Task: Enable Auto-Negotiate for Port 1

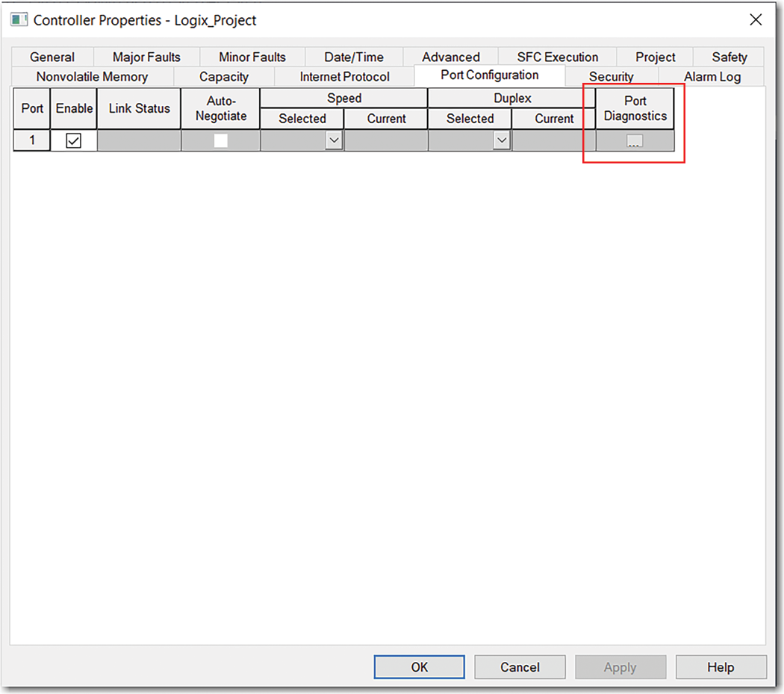Action: [220, 140]
